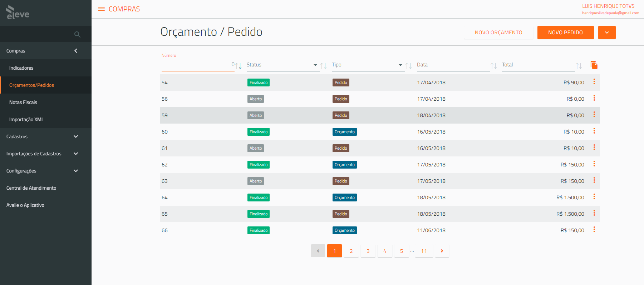Click the NOVO ORÇAMENTO button
The width and height of the screenshot is (644, 285).
498,32
